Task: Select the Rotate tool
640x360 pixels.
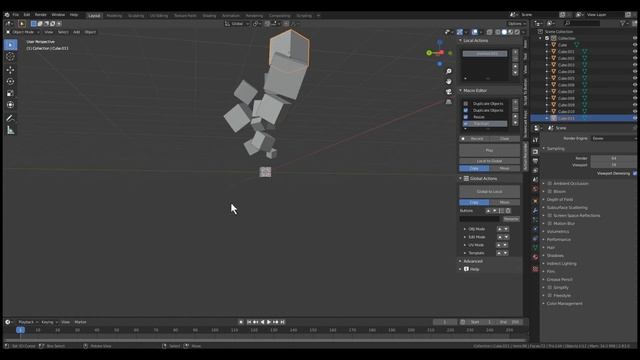Action: pyautogui.click(x=11, y=82)
